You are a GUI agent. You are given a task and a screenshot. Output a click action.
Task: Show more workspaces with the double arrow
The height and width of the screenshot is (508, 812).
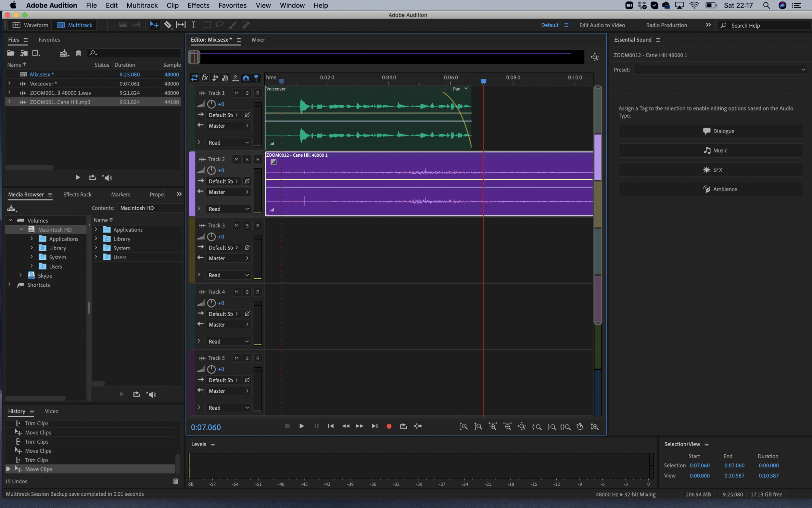click(708, 25)
